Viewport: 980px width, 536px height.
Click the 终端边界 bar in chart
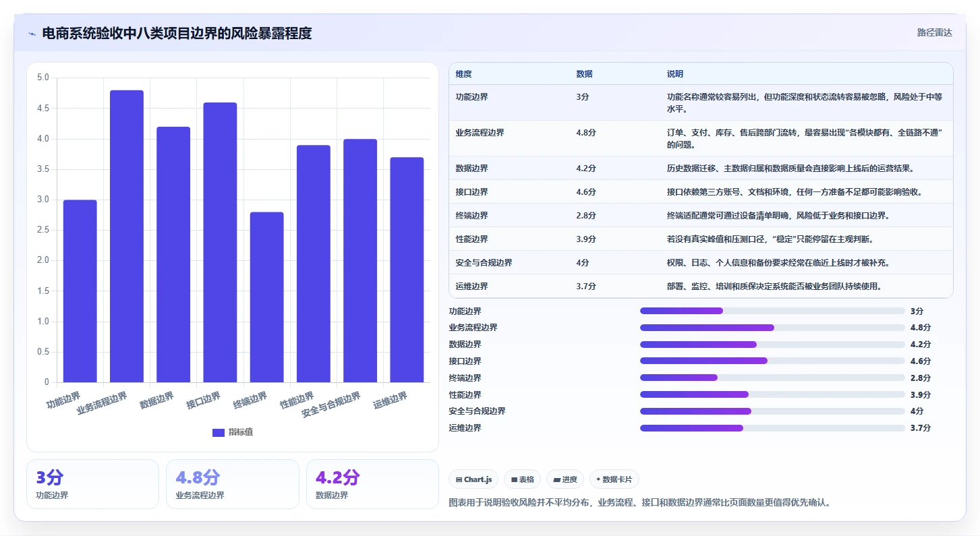[x=266, y=297]
